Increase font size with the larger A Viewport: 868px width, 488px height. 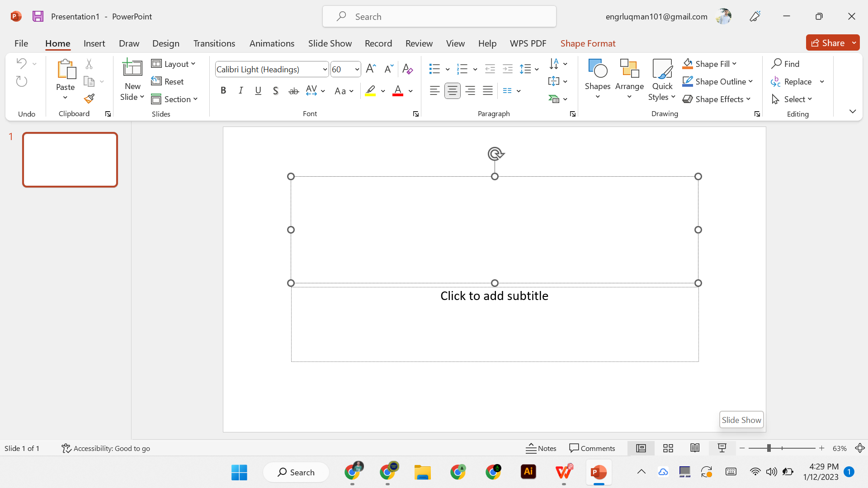tap(371, 69)
